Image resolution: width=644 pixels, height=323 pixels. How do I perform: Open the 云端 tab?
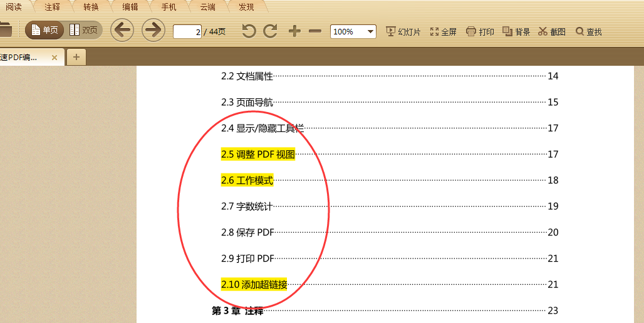point(207,7)
